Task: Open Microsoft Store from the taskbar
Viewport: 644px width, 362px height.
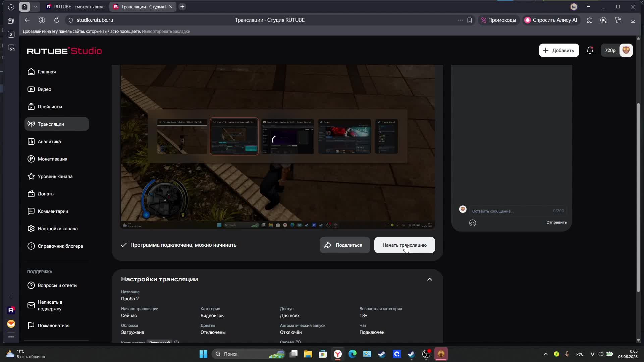Action: [323, 354]
